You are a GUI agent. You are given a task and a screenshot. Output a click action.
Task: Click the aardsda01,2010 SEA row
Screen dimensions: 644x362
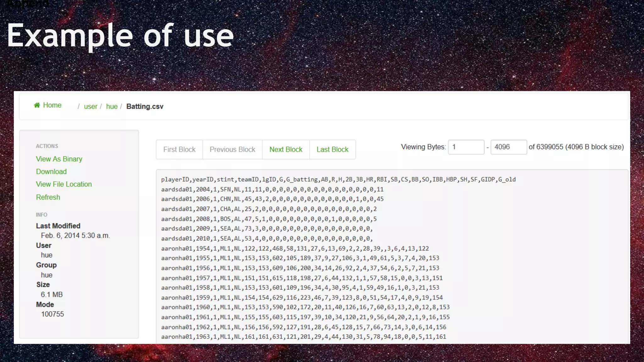pyautogui.click(x=267, y=239)
